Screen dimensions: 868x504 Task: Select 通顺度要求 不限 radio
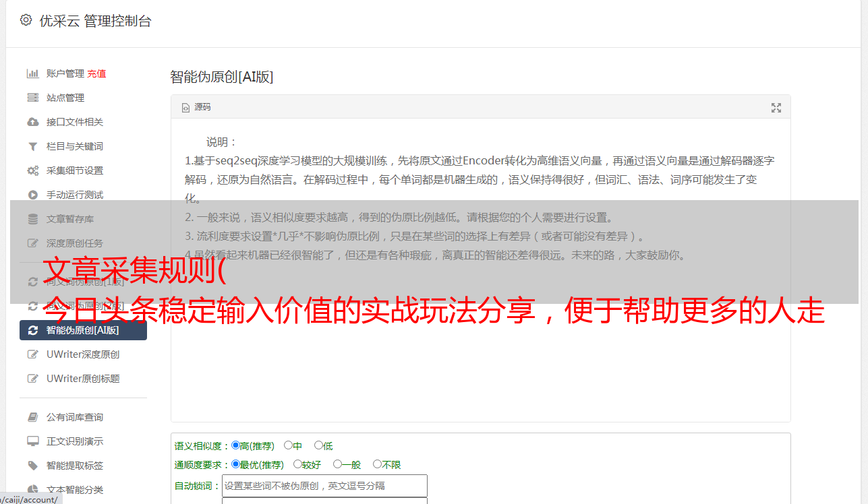377,464
